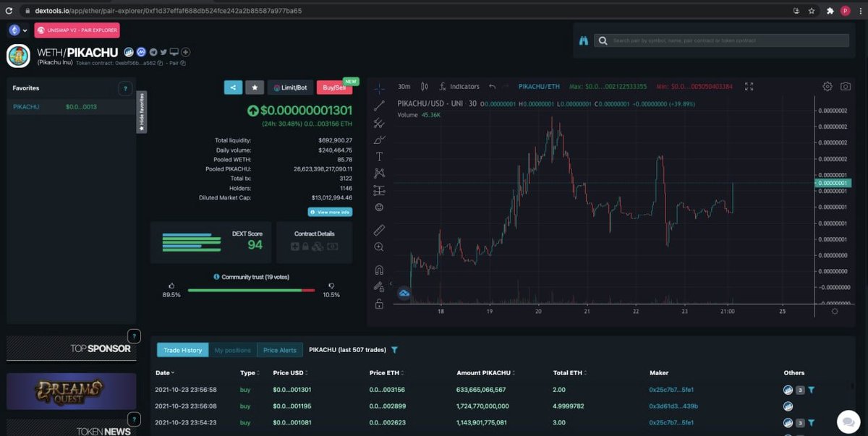
Task: Toggle lock all drawing tools
Action: click(x=379, y=304)
